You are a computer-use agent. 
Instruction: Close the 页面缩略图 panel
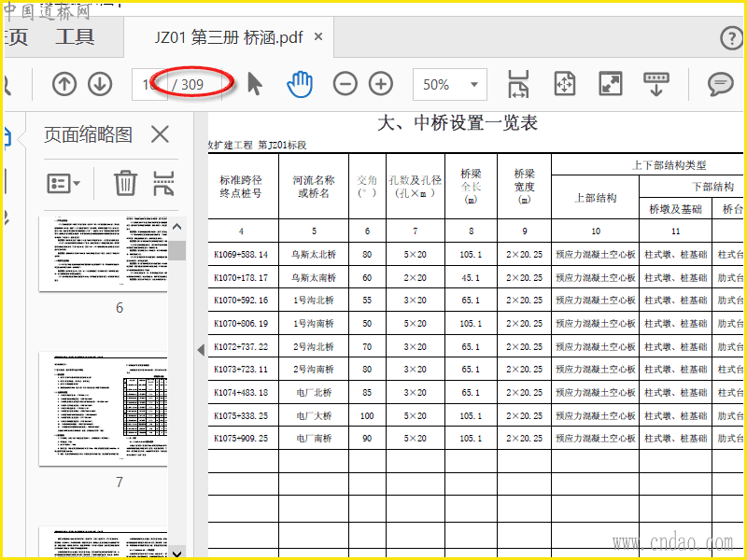[x=160, y=134]
